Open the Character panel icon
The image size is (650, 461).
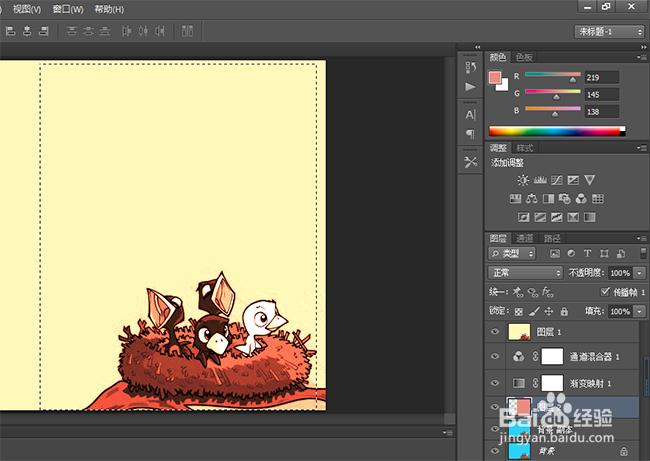point(470,114)
